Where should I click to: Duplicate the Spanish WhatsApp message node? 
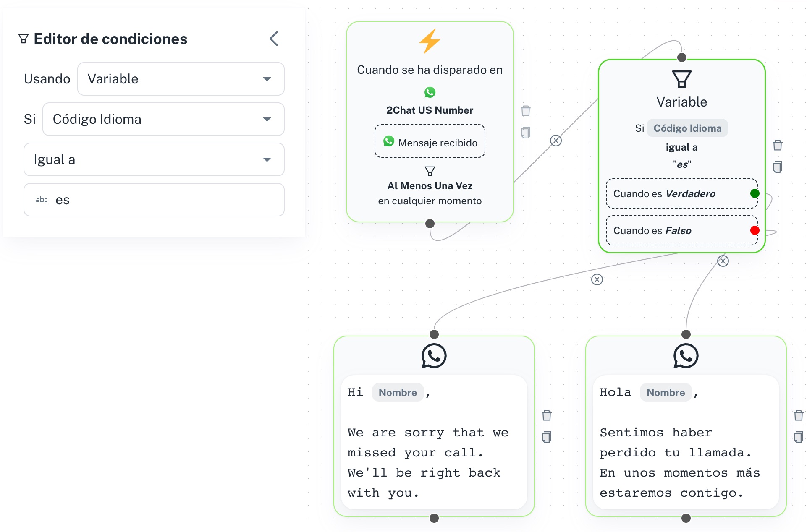(798, 437)
